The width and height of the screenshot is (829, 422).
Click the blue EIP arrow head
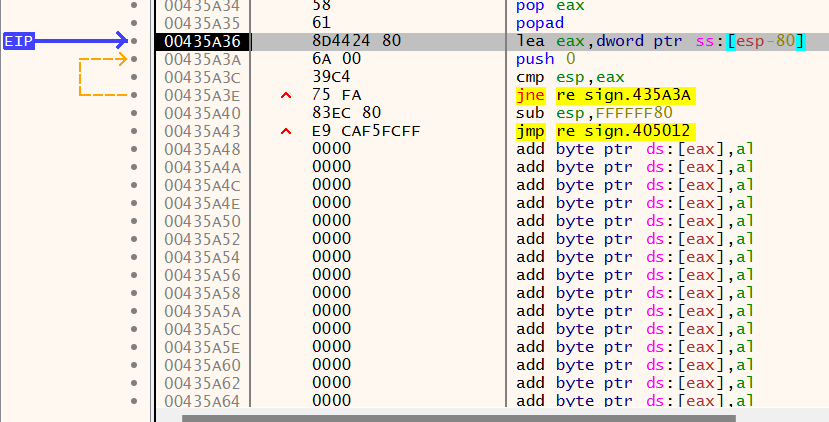click(x=122, y=40)
